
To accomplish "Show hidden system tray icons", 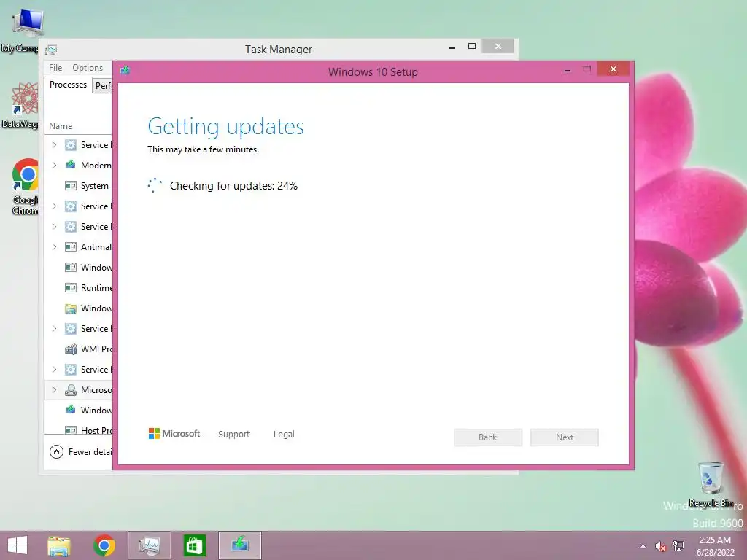I will tap(643, 546).
